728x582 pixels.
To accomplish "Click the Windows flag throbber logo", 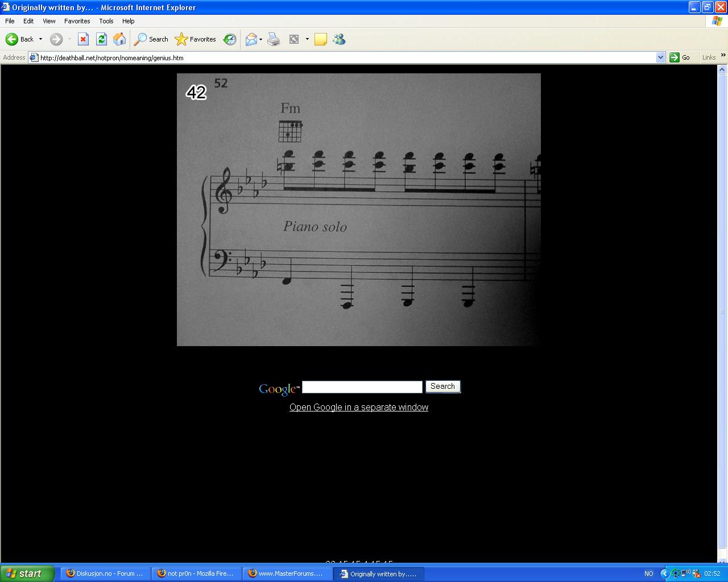I will 717,21.
